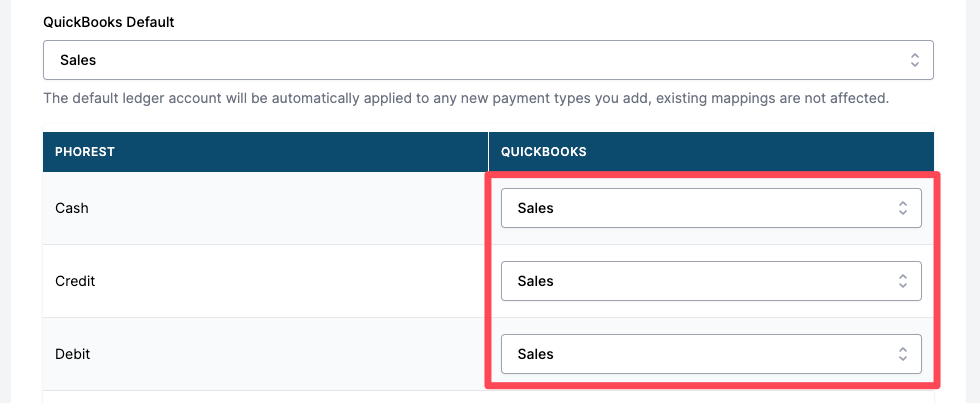Click the chevron arrows in the Debit row

(902, 354)
